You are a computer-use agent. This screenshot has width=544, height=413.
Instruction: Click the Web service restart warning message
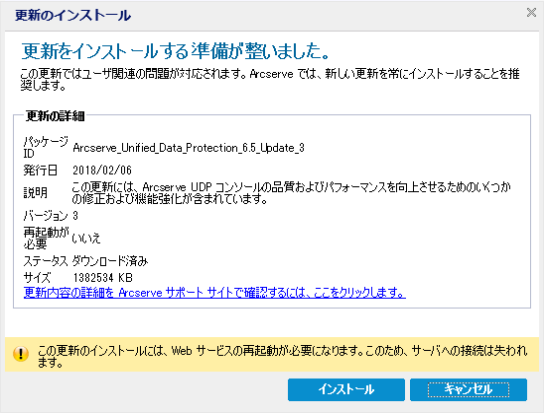[282, 356]
